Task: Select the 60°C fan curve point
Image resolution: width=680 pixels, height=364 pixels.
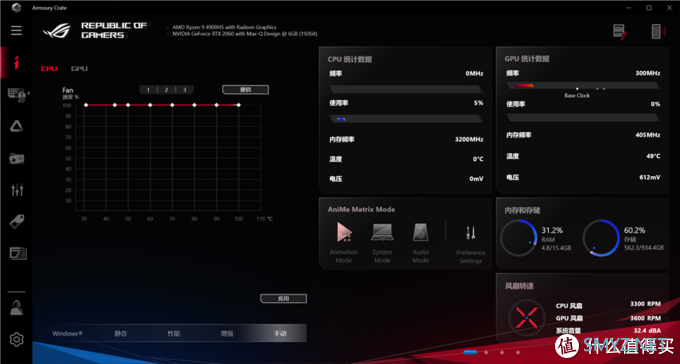Action: pyautogui.click(x=150, y=105)
